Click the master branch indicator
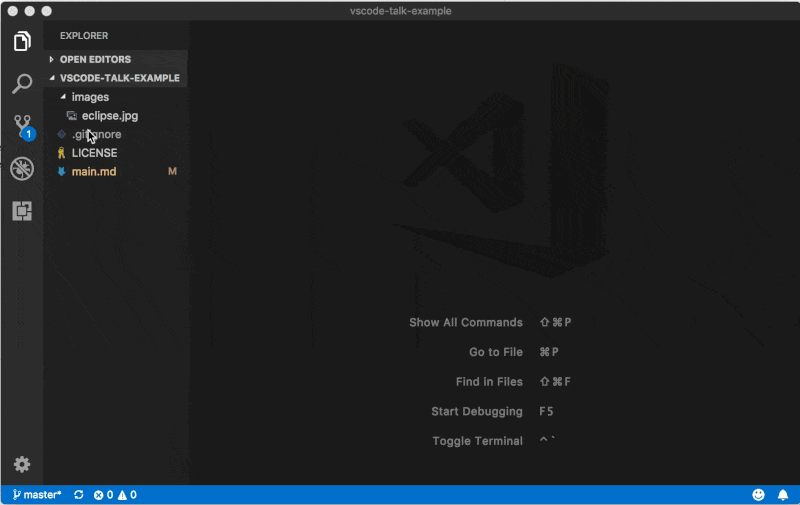Viewport: 800px width, 505px height. click(x=37, y=495)
